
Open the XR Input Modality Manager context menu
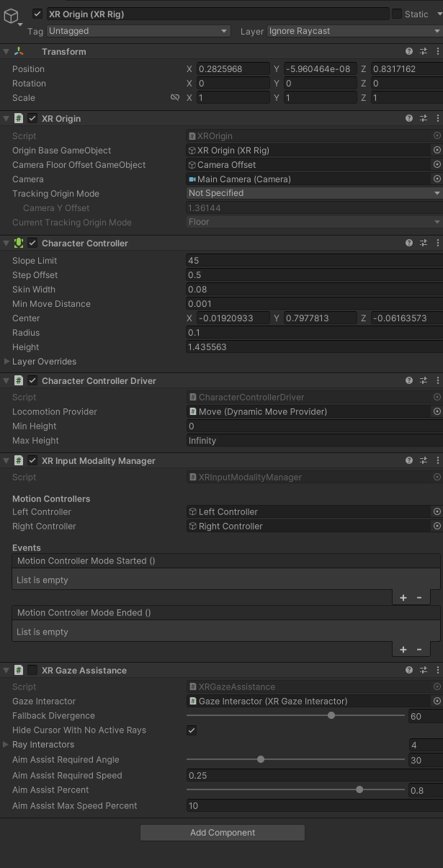pos(437,460)
